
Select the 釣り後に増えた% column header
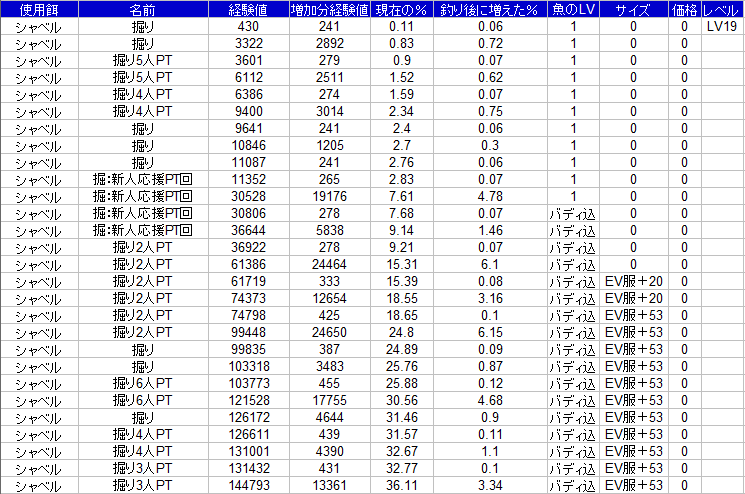click(490, 9)
